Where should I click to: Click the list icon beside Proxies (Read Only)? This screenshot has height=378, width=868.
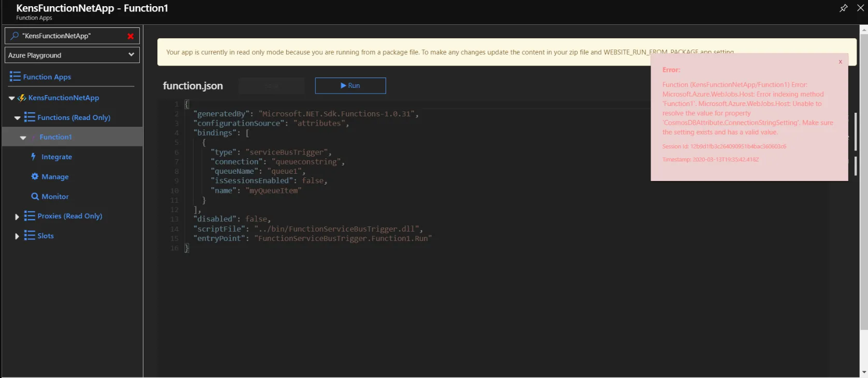click(x=30, y=216)
